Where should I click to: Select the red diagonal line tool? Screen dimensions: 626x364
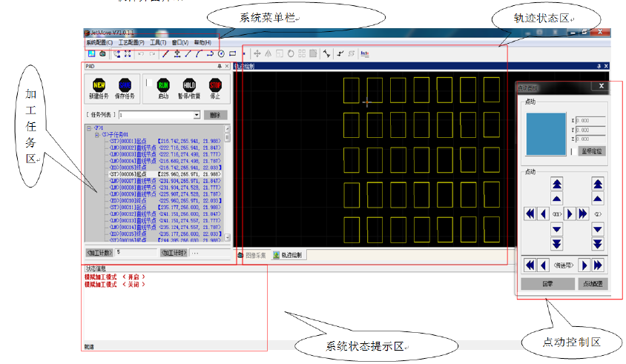tap(165, 54)
